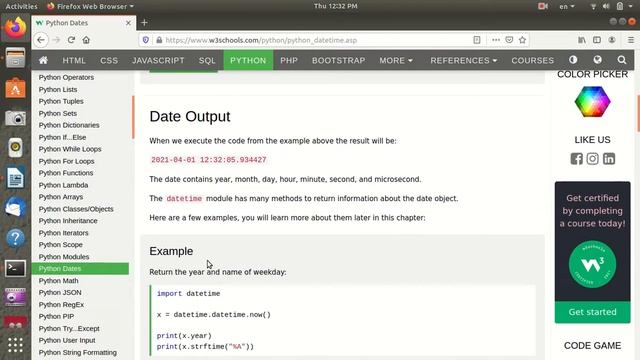This screenshot has height=360, width=640.
Task: Open the HTML tutorial tab
Action: point(74,60)
